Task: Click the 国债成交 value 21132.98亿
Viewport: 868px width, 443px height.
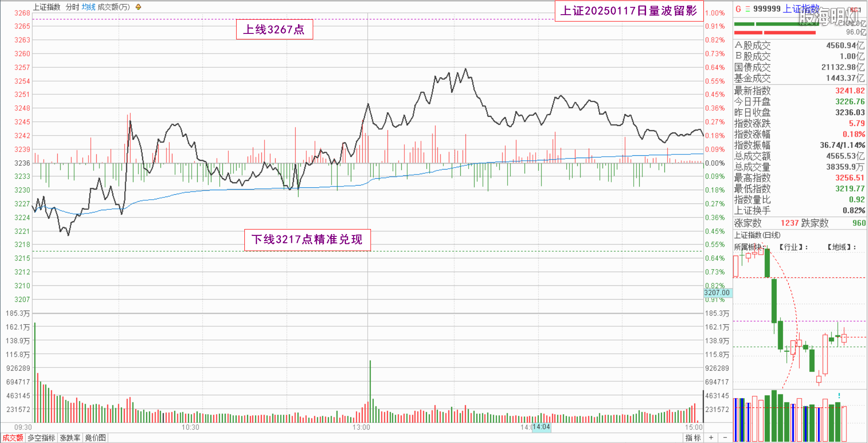Action: (843, 67)
